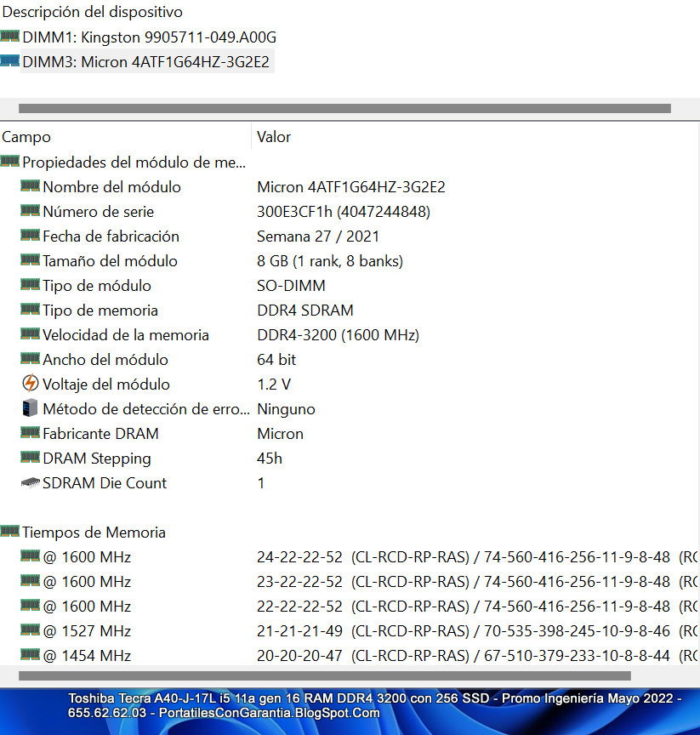
Task: Click the upper horizontal scrollbar of device list
Action: pos(344,109)
